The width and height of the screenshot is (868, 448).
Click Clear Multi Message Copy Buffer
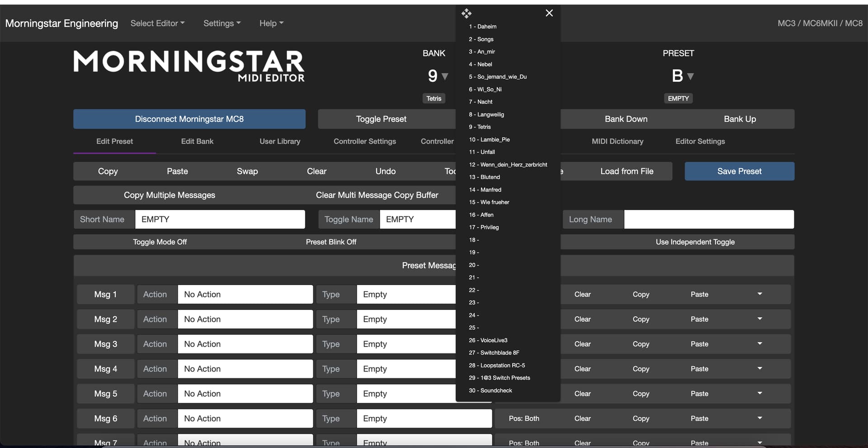click(x=377, y=195)
